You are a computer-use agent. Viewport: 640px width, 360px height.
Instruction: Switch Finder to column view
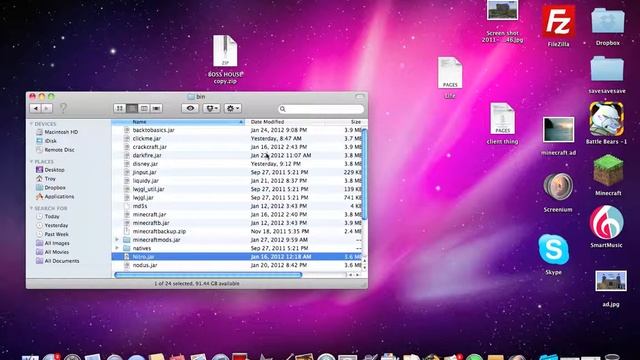coord(144,108)
